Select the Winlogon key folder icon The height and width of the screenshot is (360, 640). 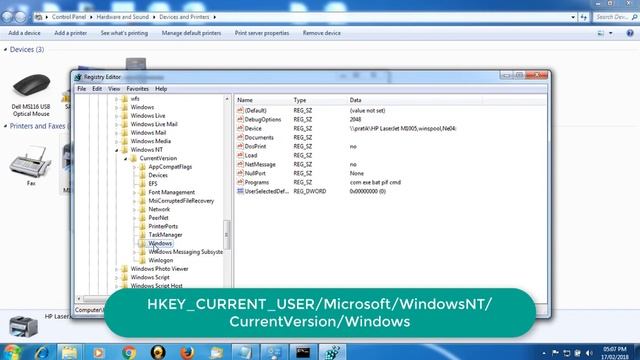coord(142,260)
